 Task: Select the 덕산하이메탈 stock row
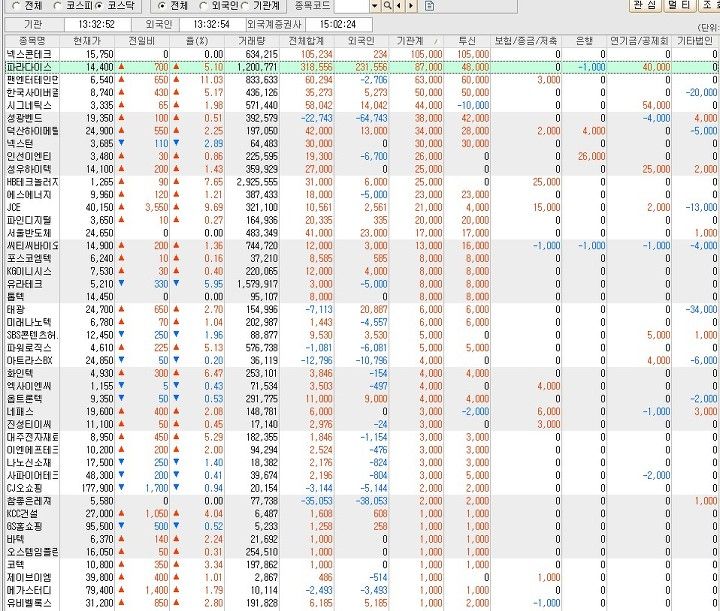362,131
